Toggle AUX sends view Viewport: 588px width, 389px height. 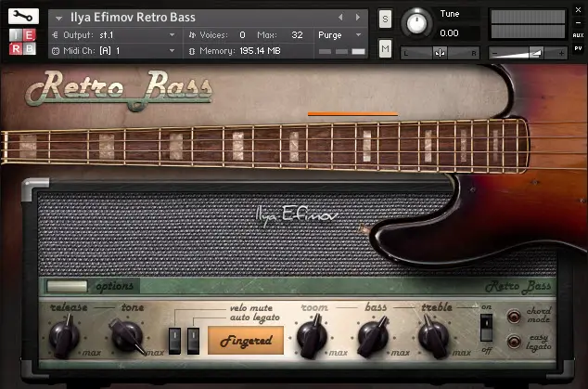click(578, 35)
